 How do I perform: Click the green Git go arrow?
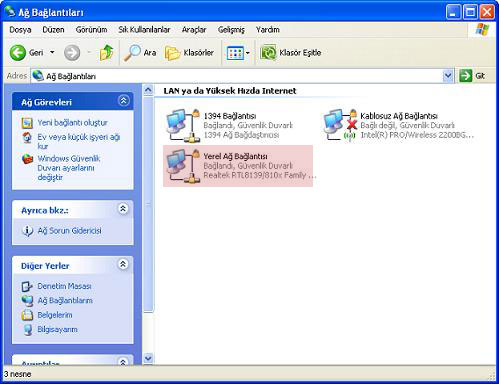(465, 76)
